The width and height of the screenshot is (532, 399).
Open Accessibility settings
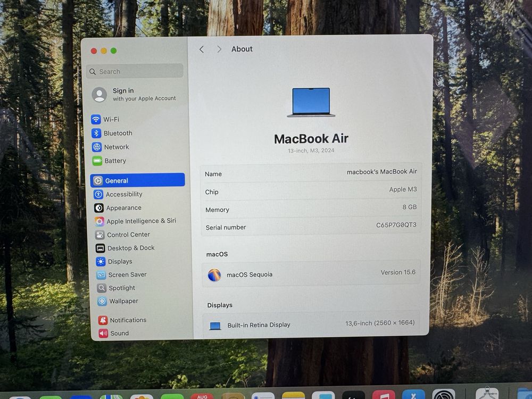[x=118, y=194]
